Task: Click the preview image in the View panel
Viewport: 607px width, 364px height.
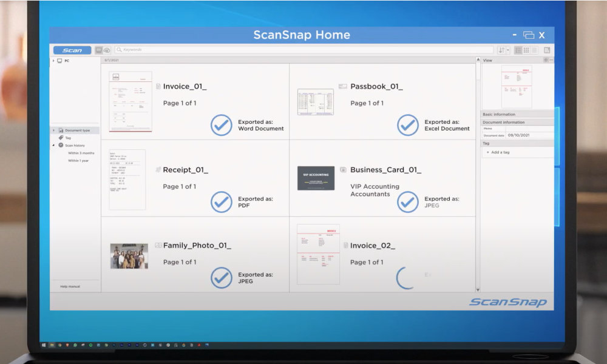Action: click(x=517, y=87)
